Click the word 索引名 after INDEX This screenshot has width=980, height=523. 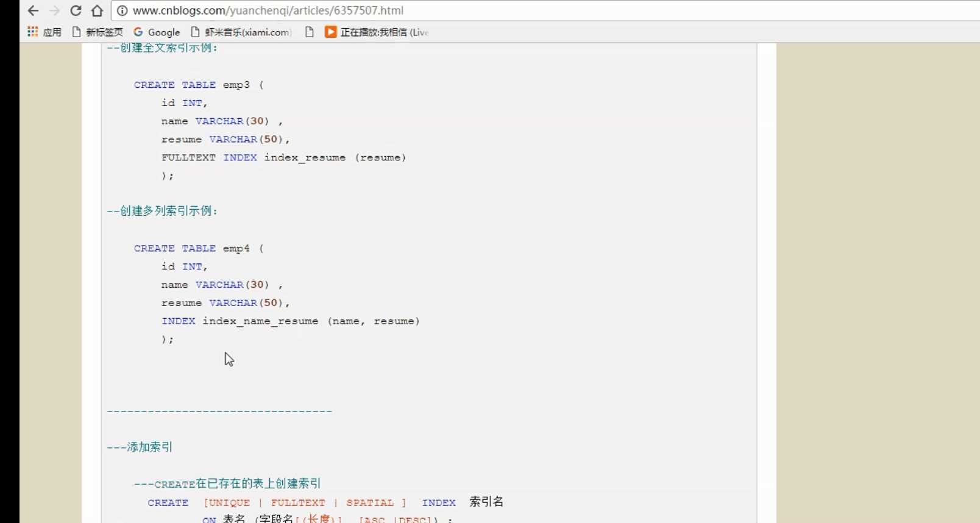click(486, 502)
